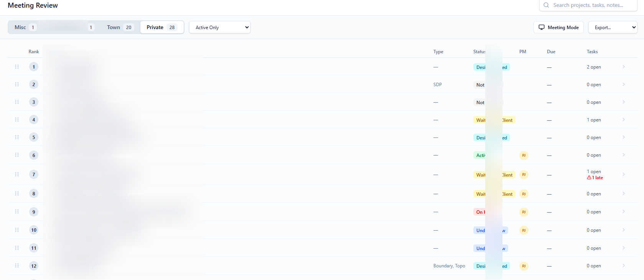The width and height of the screenshot is (644, 280).
Task: Click the drag handle on rank 9 row
Action: coord(17,211)
